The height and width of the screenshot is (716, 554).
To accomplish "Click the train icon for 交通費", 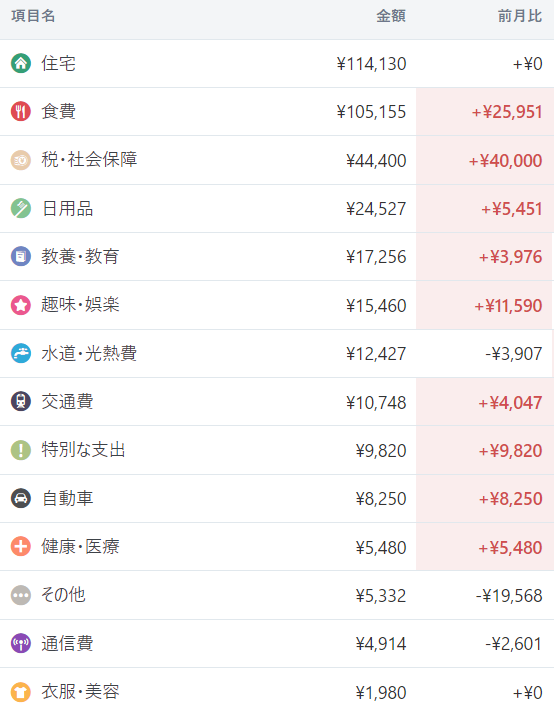I will (21, 402).
